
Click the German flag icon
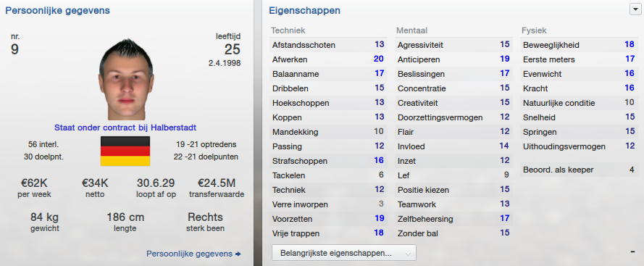point(125,151)
